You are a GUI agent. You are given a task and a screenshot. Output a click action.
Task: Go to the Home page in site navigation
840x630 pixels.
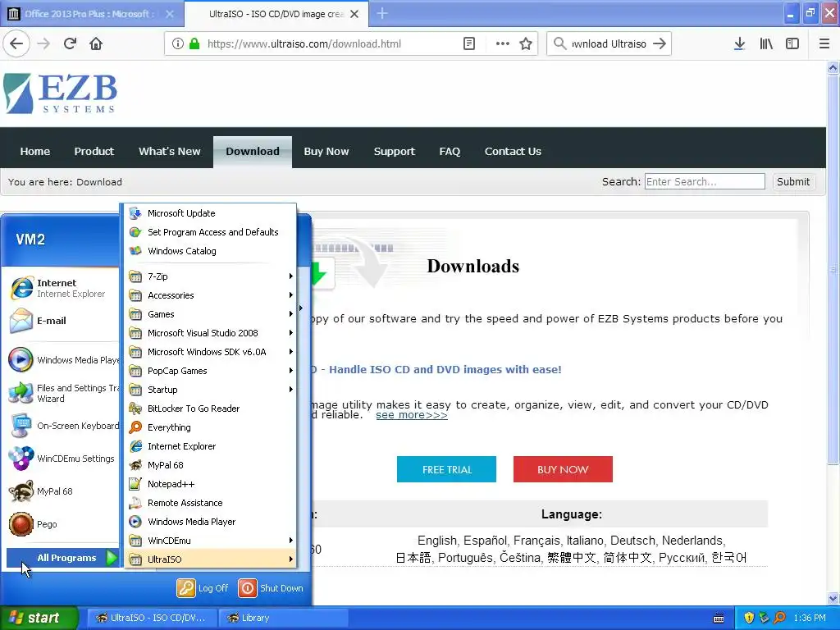point(34,152)
